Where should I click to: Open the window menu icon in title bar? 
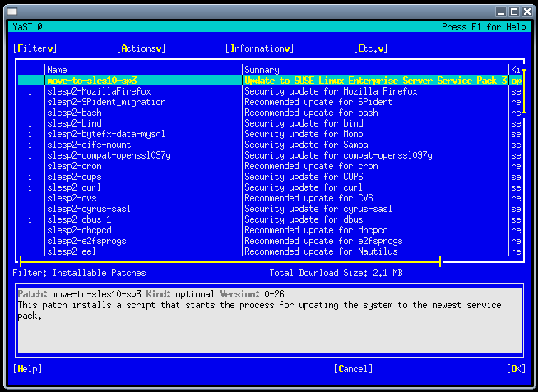point(12,12)
